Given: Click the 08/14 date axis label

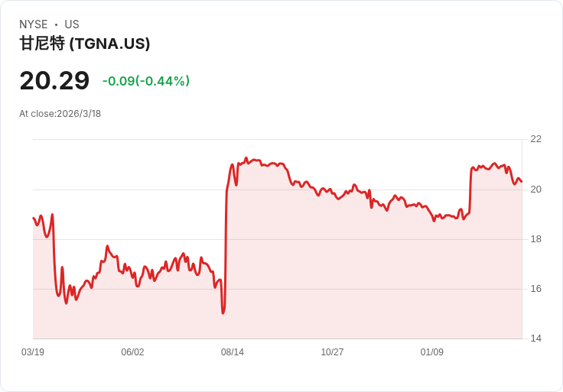Looking at the screenshot, I should click(233, 352).
